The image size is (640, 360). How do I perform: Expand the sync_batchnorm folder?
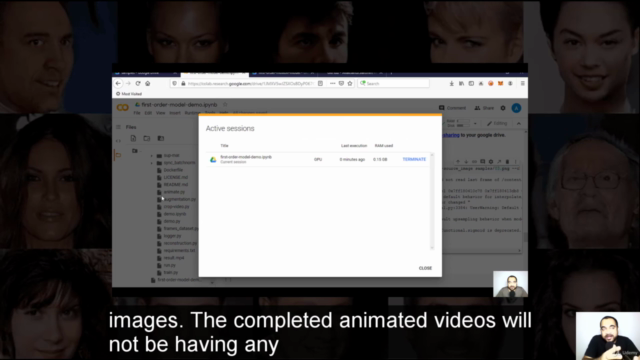[x=152, y=163]
